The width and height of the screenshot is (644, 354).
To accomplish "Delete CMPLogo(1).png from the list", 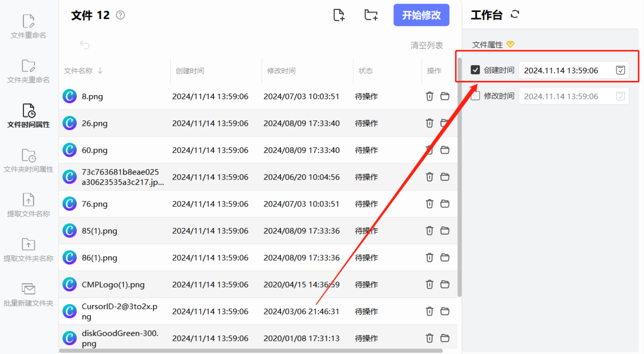I will pos(429,285).
